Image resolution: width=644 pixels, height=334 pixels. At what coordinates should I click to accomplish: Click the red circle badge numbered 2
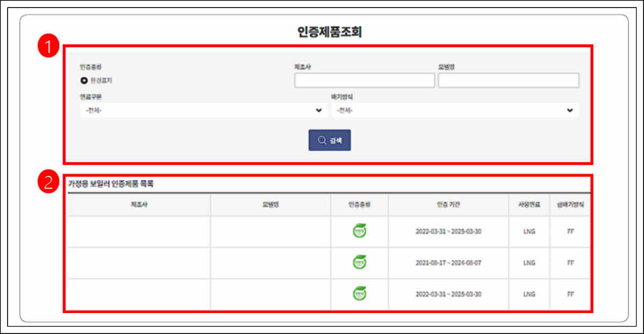[x=49, y=180]
